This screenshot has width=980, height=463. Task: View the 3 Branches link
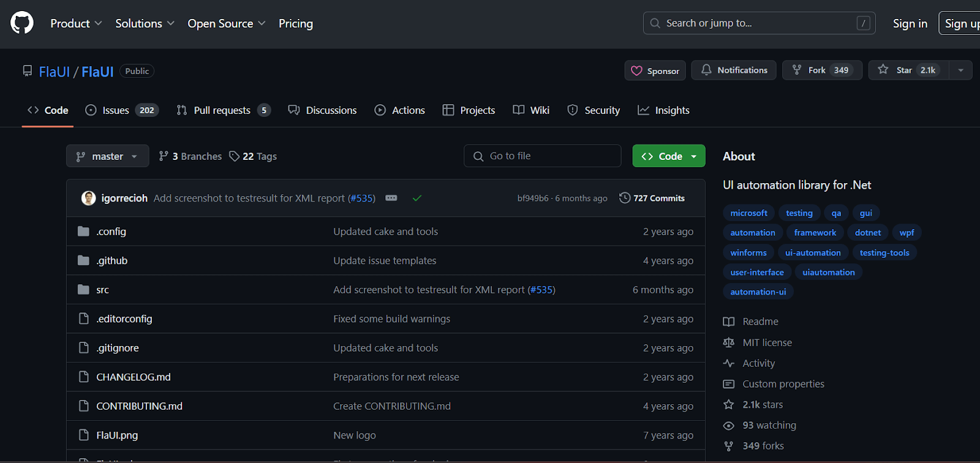coord(190,156)
